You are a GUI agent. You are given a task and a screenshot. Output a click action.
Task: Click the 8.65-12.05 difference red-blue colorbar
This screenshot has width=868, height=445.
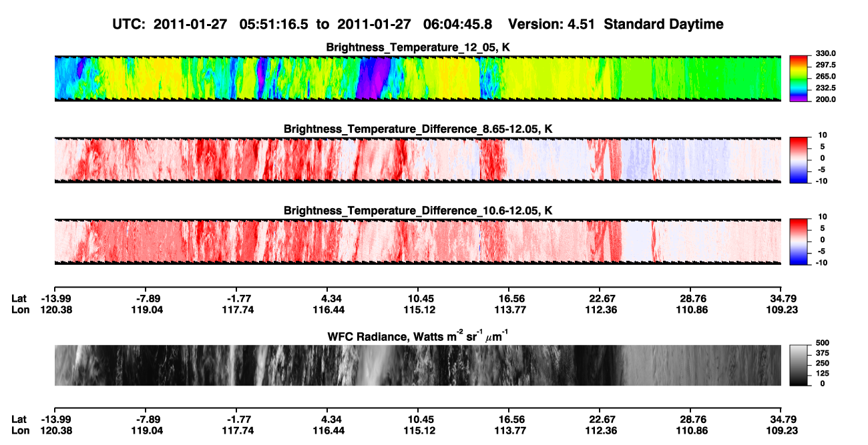tap(799, 159)
